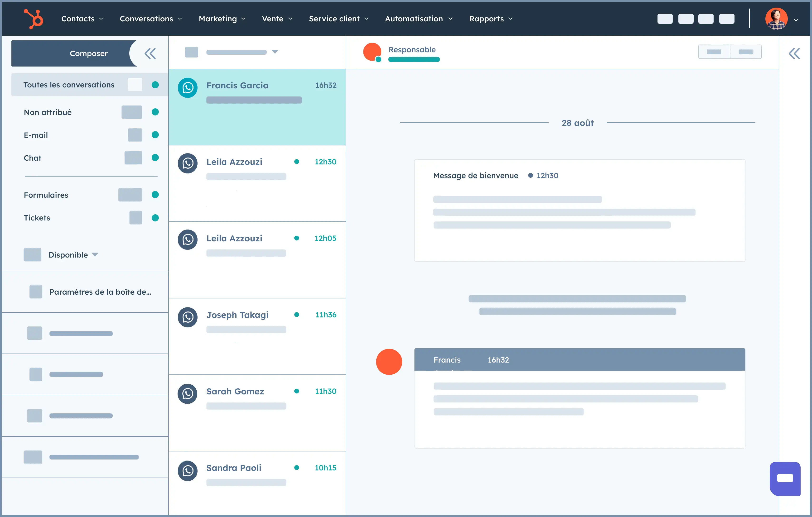Expand the Contacts navigation dropdown

coord(83,18)
